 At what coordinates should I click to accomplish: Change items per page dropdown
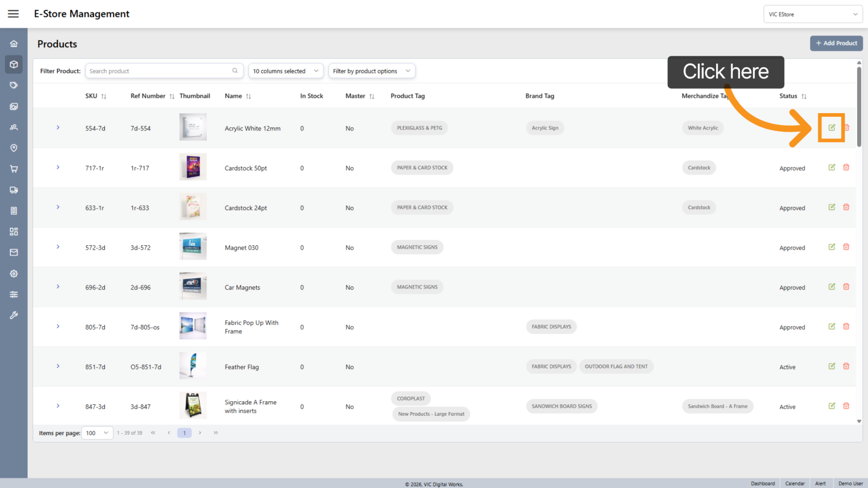pyautogui.click(x=97, y=433)
